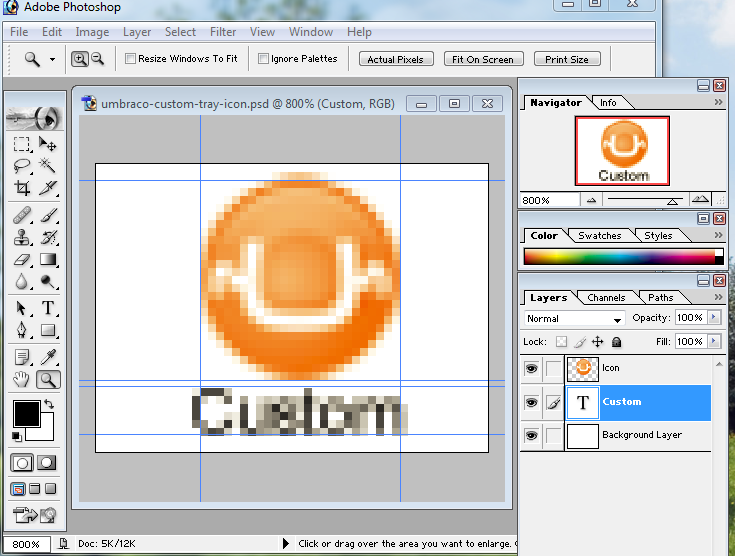Enable Resize Windows To Fit checkbox

pyautogui.click(x=130, y=59)
